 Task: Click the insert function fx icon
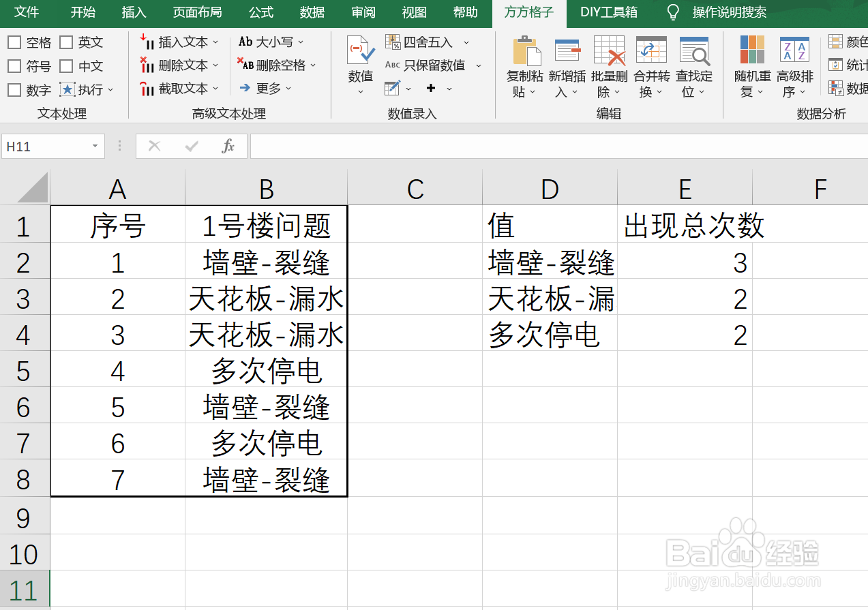[228, 146]
